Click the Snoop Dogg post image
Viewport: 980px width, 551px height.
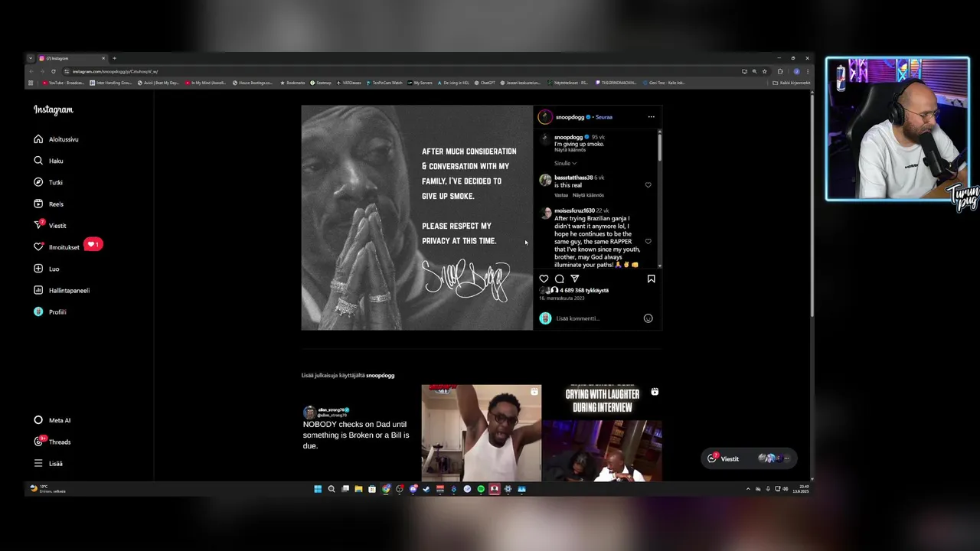click(416, 218)
